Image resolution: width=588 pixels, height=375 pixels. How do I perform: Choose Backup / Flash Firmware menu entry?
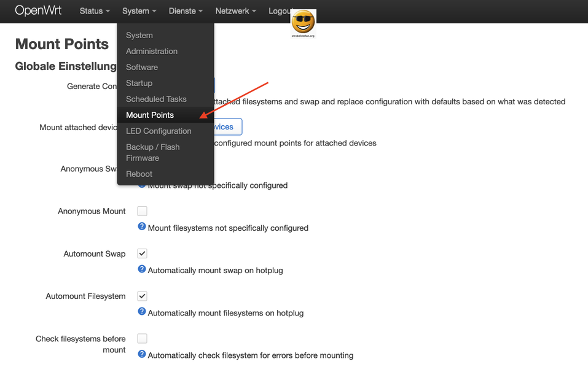click(x=152, y=152)
